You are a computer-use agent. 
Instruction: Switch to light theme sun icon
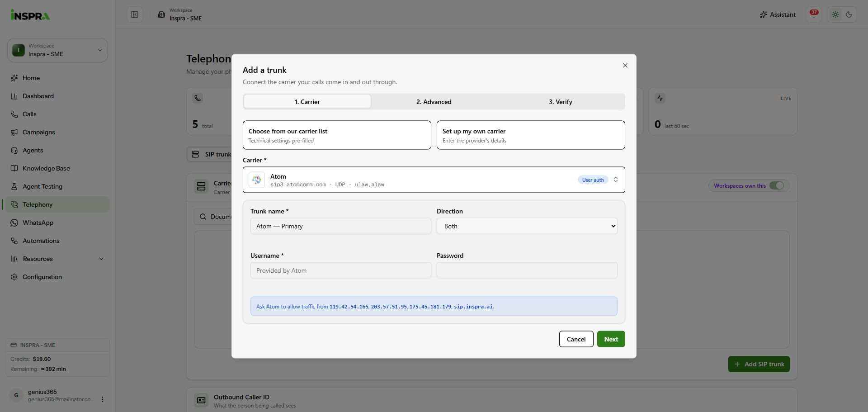[x=835, y=14]
